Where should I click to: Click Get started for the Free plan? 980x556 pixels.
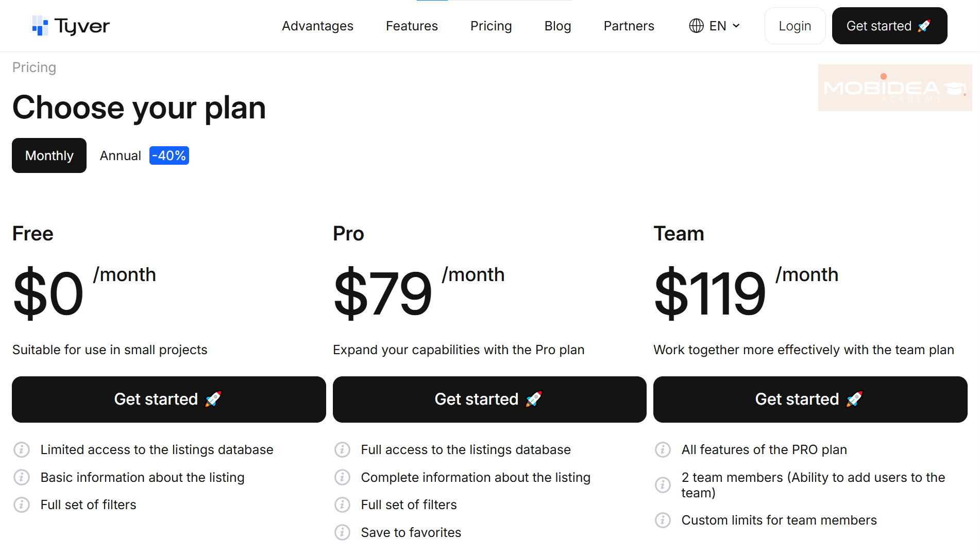[x=169, y=399]
